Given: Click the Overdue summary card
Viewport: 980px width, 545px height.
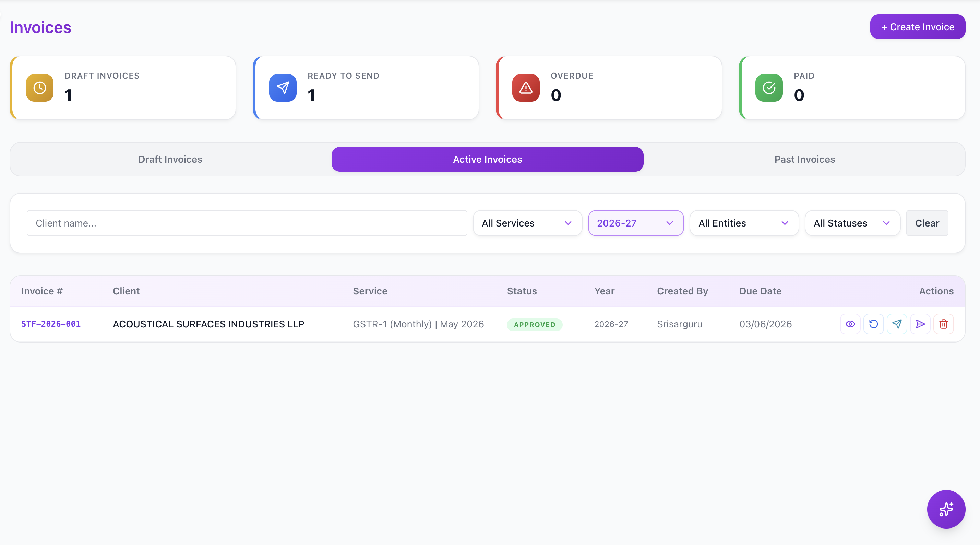Looking at the screenshot, I should coord(609,88).
